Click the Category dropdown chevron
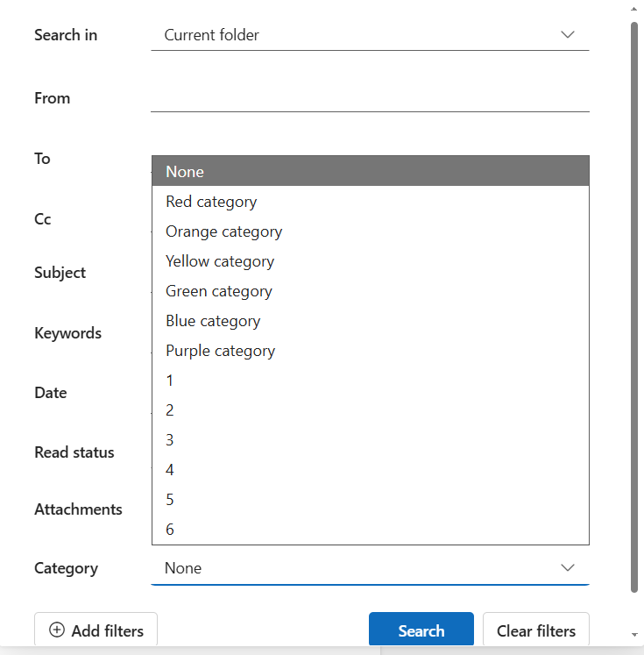 (x=568, y=567)
